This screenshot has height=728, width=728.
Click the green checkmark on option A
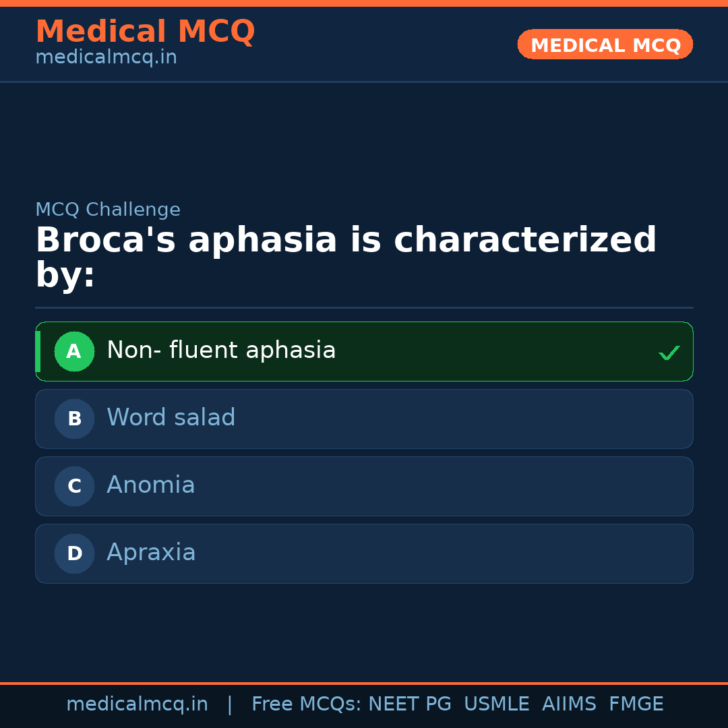coord(669,352)
